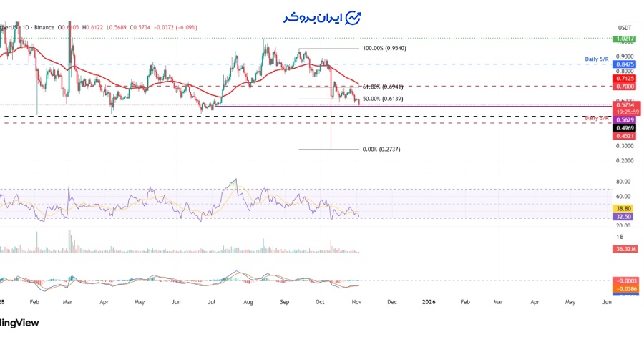Select the 61.80% (0.6941) Fibonacci level label
Screen dimensions: 644x337
(x=384, y=84)
